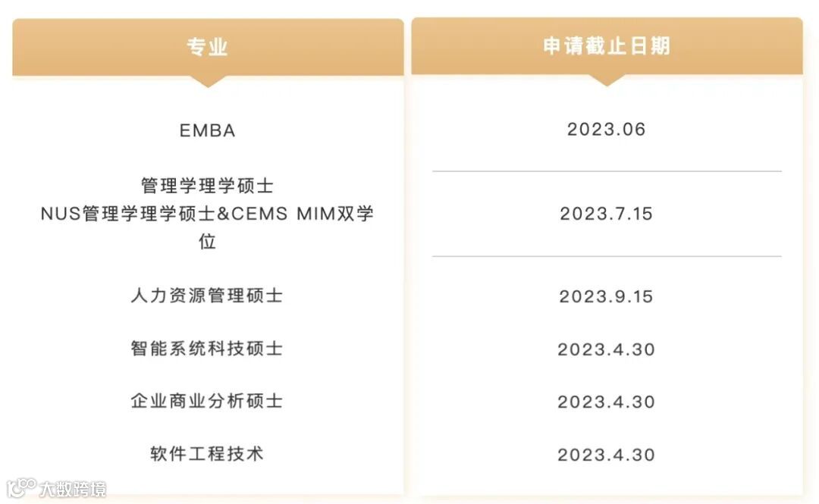Click the EMBA program entry
Screen dimensions: 819x504
point(207,130)
